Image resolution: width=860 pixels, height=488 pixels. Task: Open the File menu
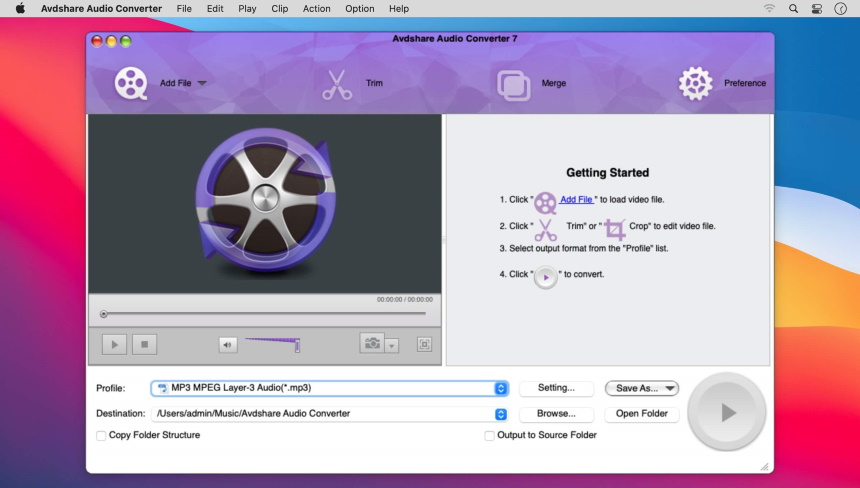tap(184, 9)
